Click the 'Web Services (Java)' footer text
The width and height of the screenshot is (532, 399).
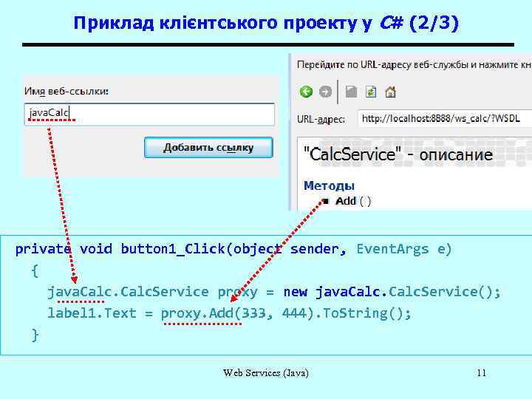(266, 373)
